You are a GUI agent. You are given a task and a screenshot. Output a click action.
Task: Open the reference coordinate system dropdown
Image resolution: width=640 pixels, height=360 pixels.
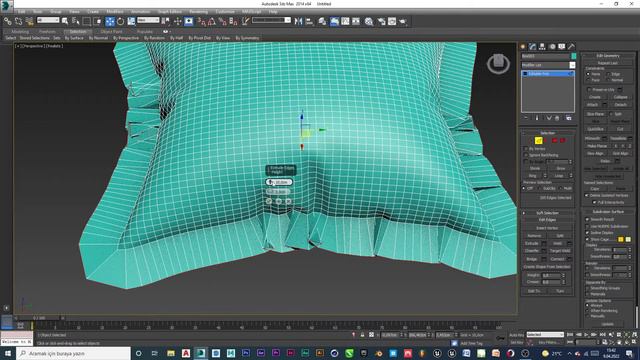148,20
